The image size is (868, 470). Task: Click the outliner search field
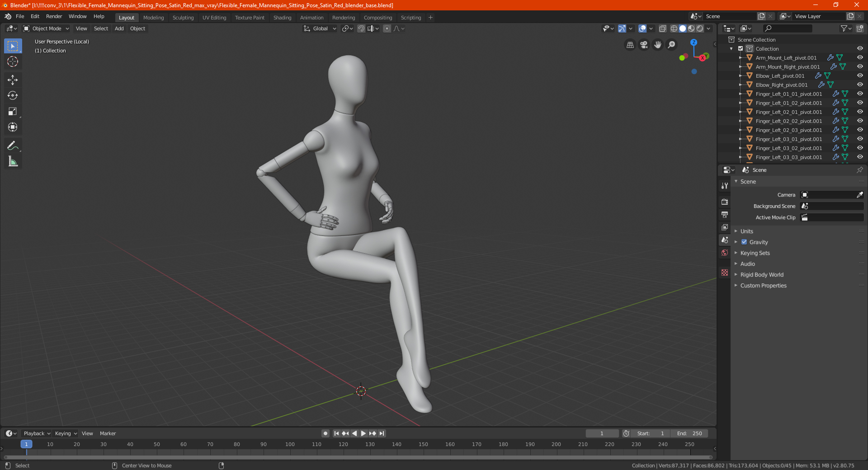(x=787, y=28)
